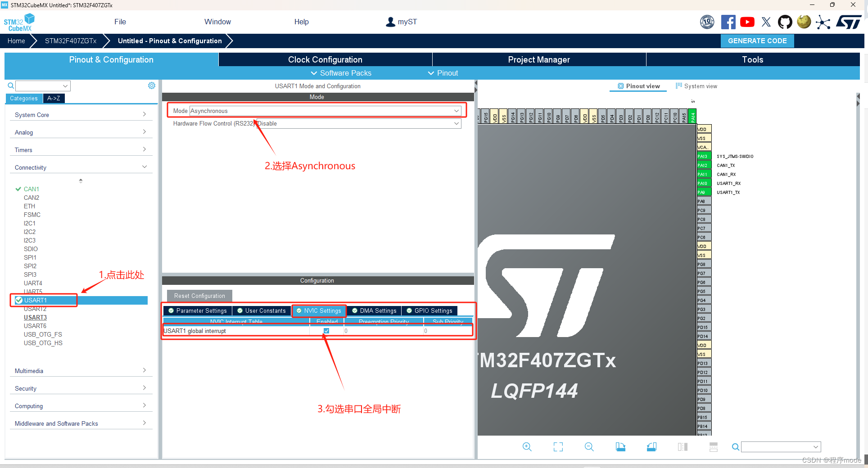The image size is (868, 468).
Task: Open the peripheral search combo box
Action: (x=43, y=85)
